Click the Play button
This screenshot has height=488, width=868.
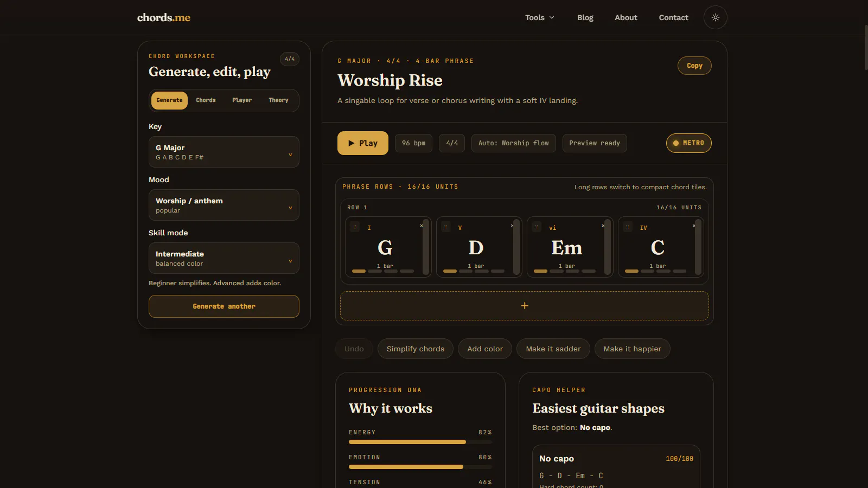(363, 143)
